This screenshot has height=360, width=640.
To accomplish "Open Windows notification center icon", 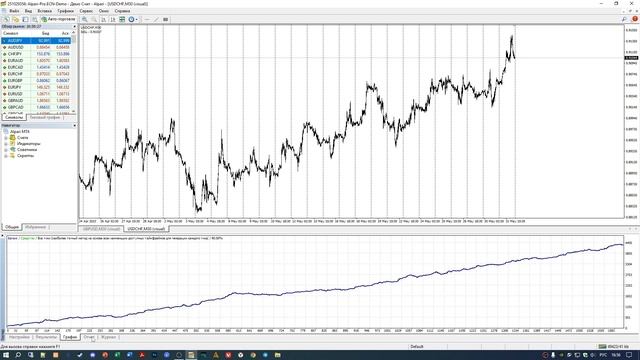I will [629, 355].
